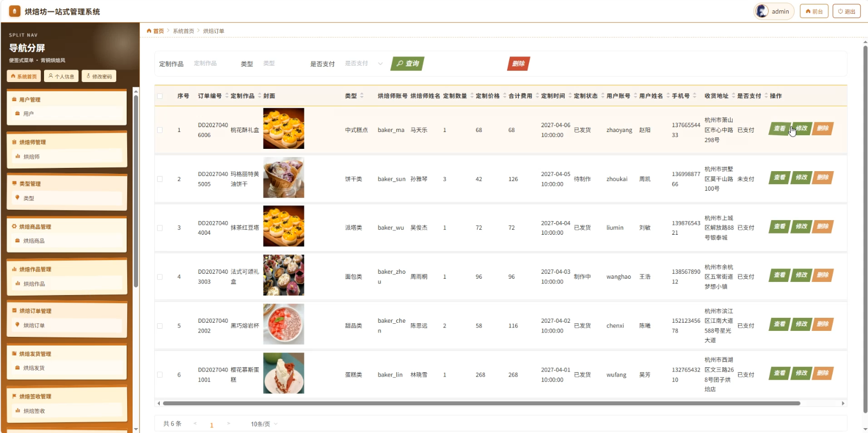This screenshot has height=433, width=868.
Task: Click the table horizontal scrollbar
Action: [482, 403]
